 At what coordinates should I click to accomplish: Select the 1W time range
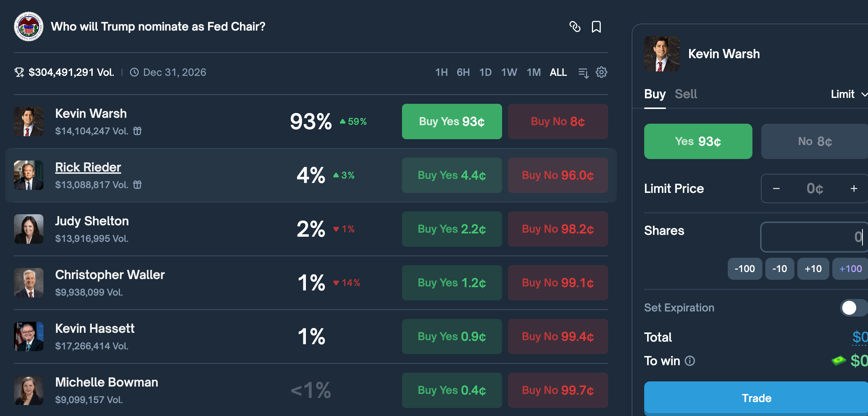(509, 72)
